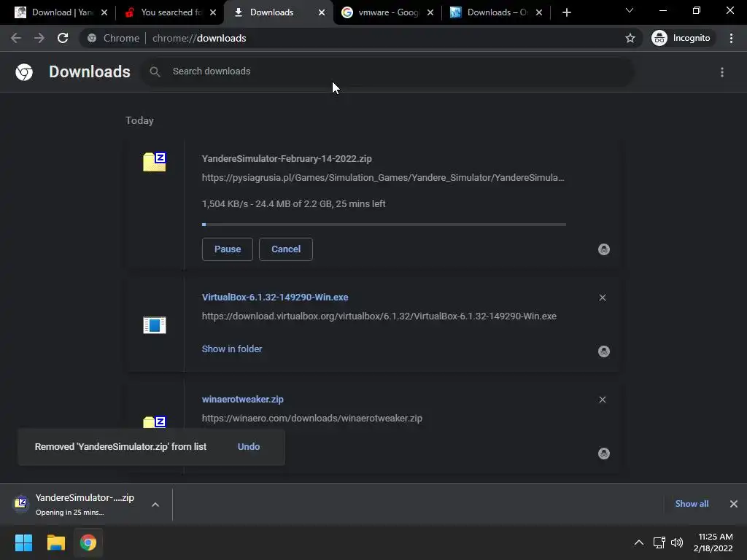This screenshot has width=747, height=560.
Task: Click the zip icon of YandereSimulator-February-14-2022.zip
Action: click(155, 162)
